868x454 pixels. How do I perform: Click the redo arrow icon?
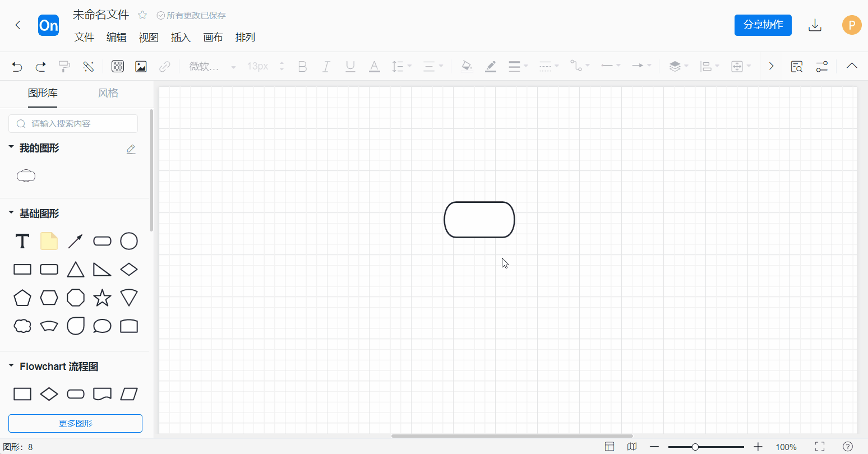[40, 67]
